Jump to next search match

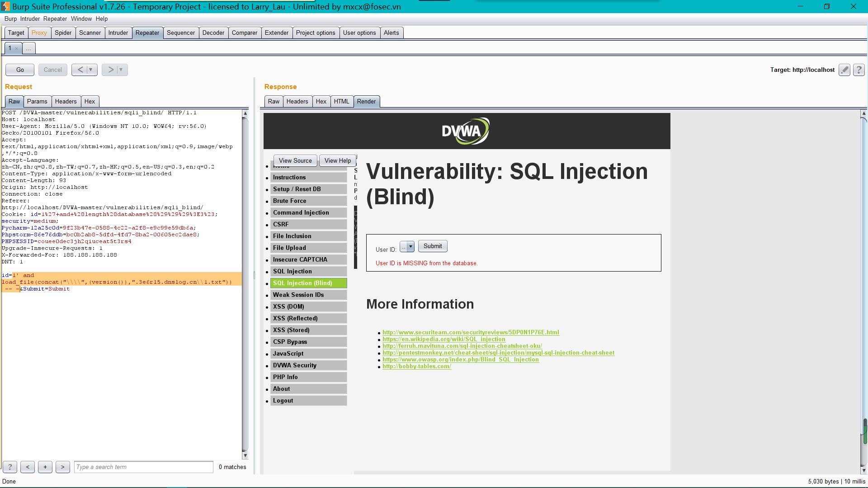point(63,467)
